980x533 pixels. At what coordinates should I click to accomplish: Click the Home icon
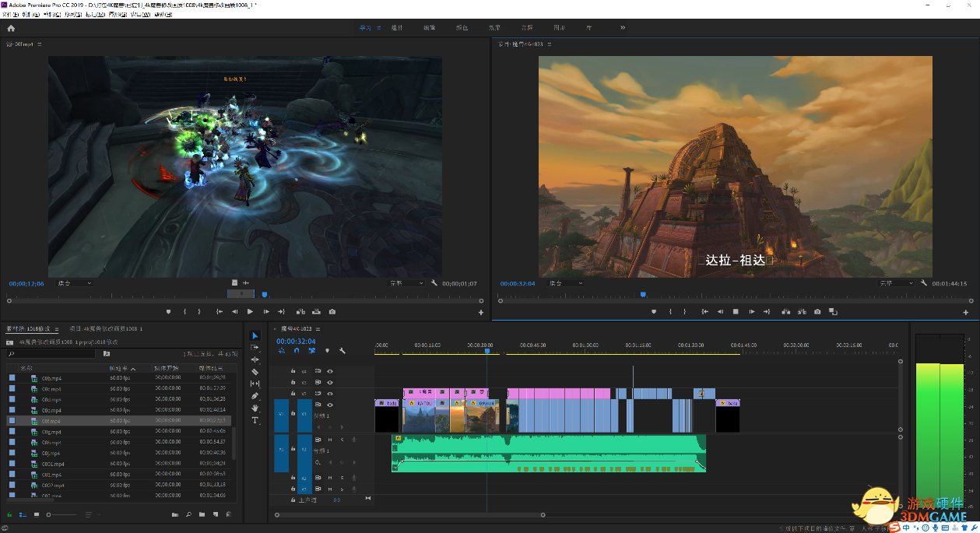click(x=11, y=28)
